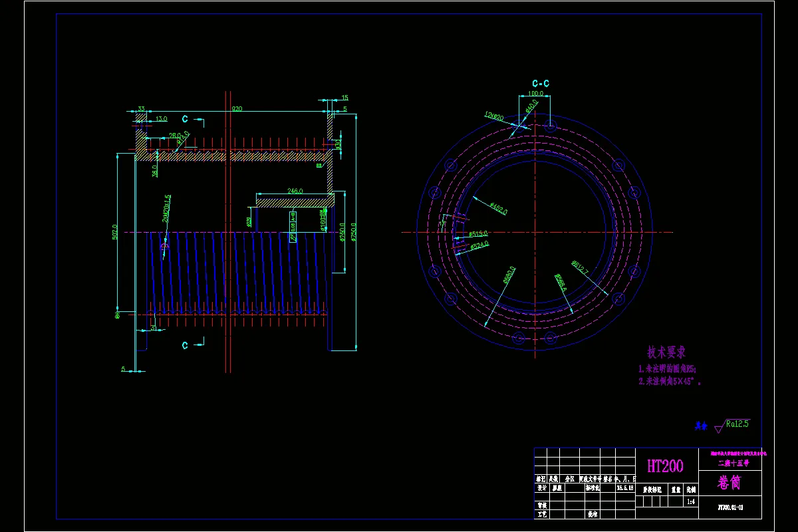Click the 技术要求 heading
This screenshot has height=532, width=798.
pos(666,352)
